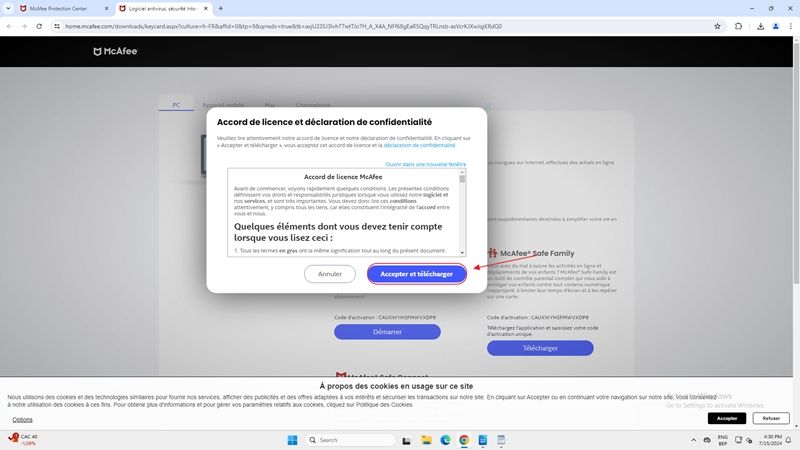
Task: Open déclaration de confidentialité link
Action: pos(419,145)
